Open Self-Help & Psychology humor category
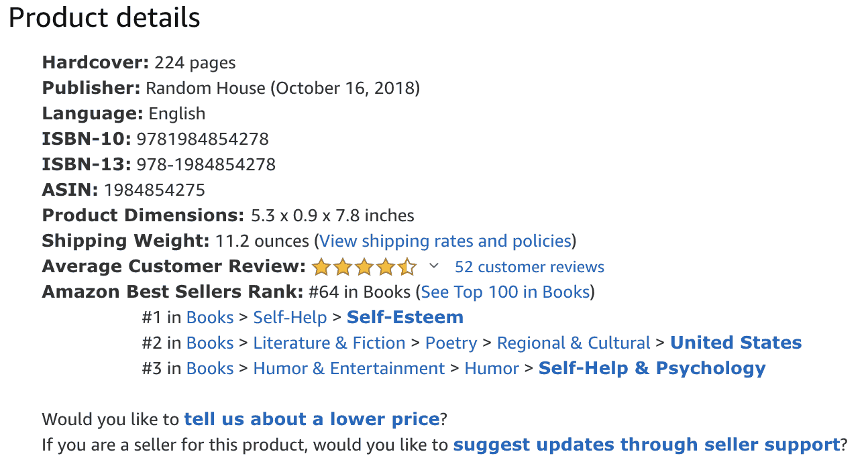This screenshot has width=868, height=464. point(652,368)
